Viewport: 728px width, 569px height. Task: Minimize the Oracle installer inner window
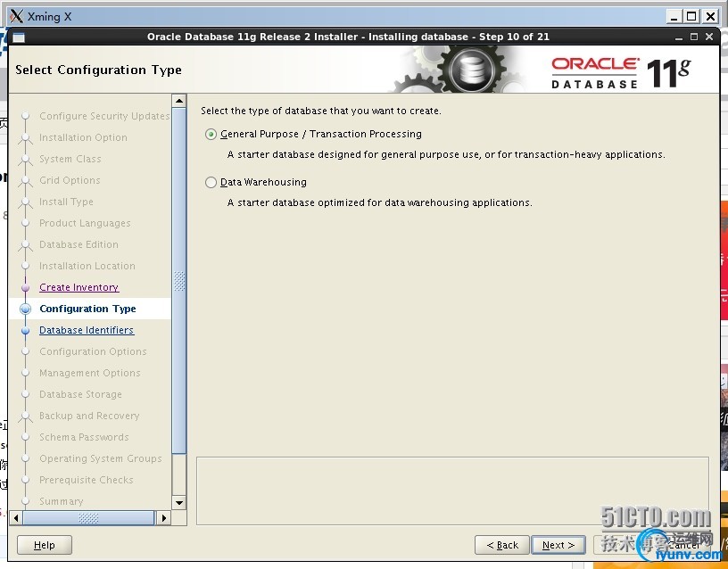click(679, 37)
